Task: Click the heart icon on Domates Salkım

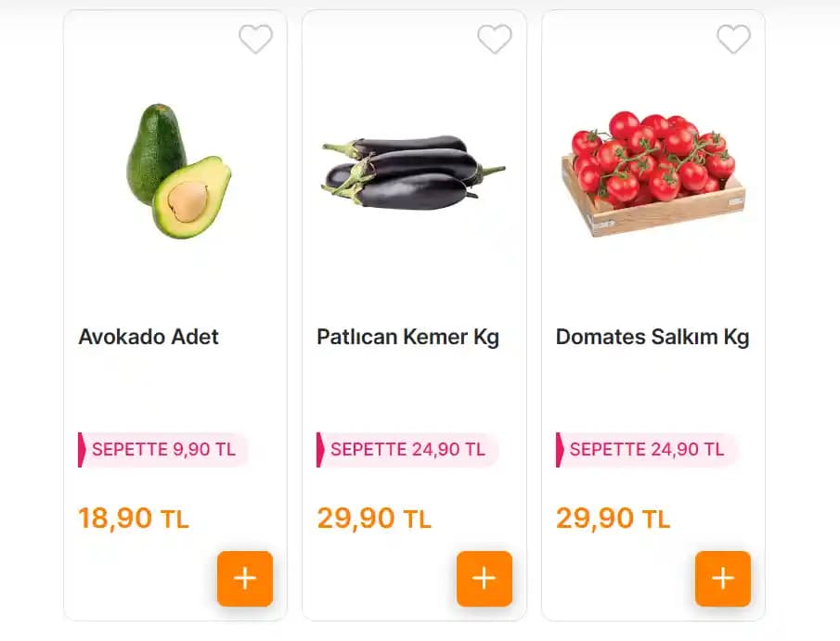Action: tap(733, 40)
